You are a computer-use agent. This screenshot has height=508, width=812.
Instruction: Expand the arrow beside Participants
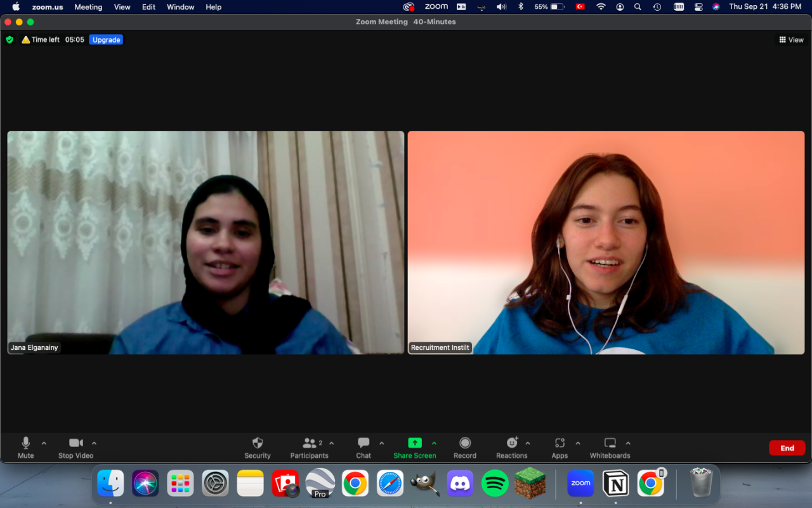(332, 443)
